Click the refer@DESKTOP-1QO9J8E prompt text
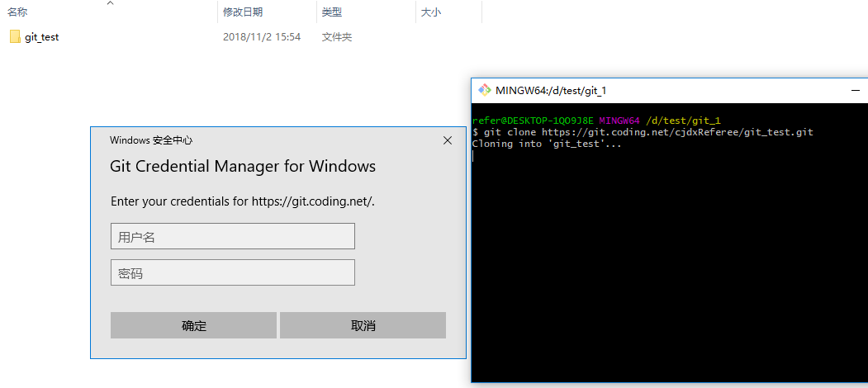The height and width of the screenshot is (388, 868). coord(533,121)
